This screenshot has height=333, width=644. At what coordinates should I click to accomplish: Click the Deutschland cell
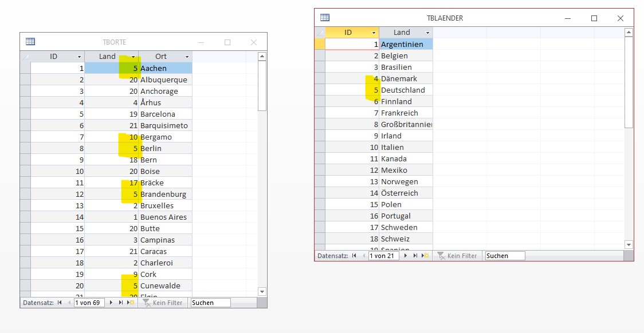click(406, 90)
